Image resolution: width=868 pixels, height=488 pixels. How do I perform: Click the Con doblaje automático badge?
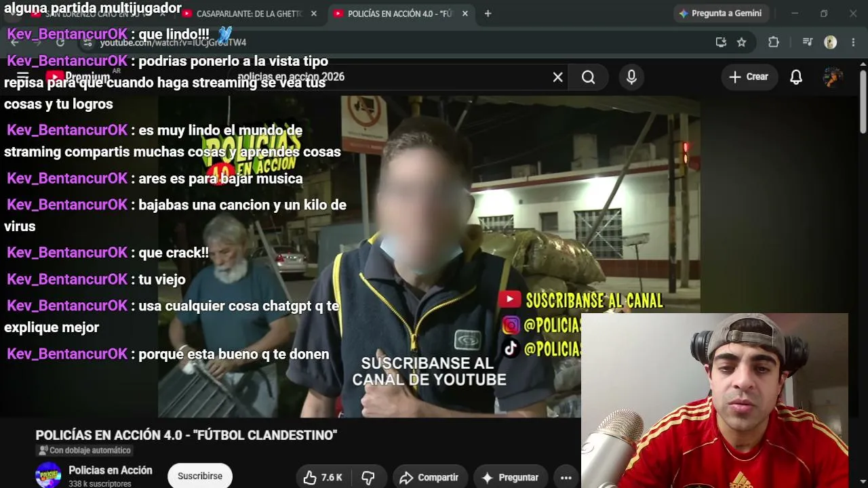coord(85,450)
